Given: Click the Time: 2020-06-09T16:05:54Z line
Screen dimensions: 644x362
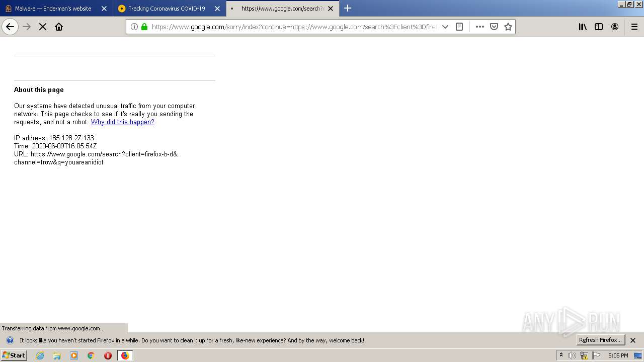Looking at the screenshot, I should click(x=55, y=146).
